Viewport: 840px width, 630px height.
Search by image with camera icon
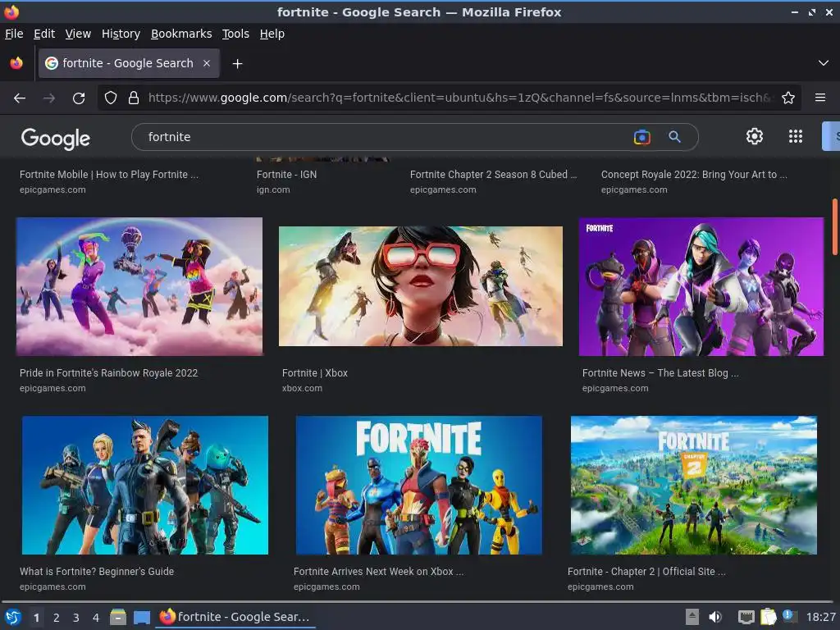[x=641, y=137]
